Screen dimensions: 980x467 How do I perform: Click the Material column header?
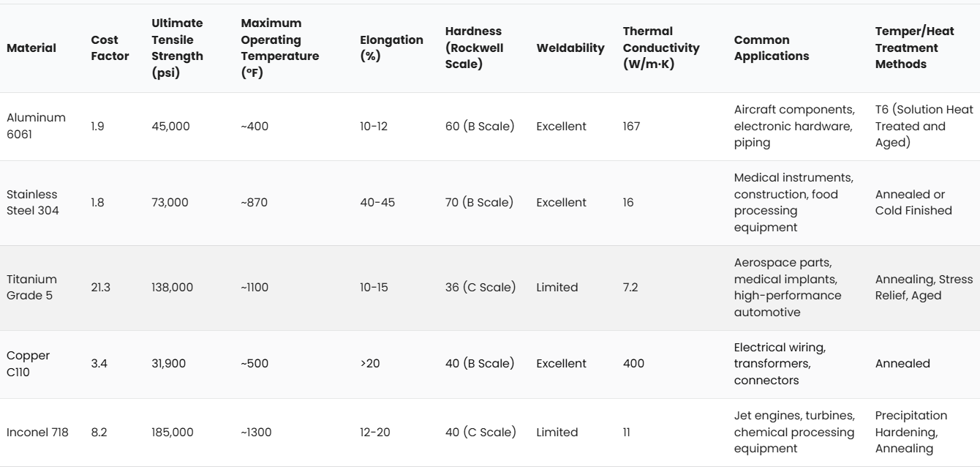31,48
